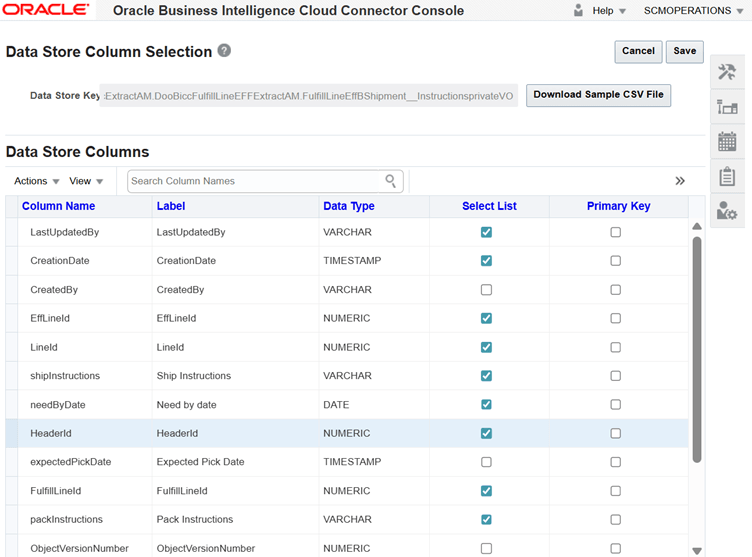
Task: Click the Oracle logo
Action: click(46, 10)
